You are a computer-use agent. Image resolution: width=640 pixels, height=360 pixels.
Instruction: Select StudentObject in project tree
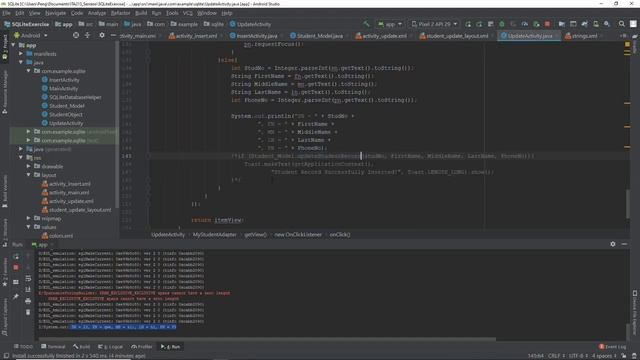coord(62,114)
